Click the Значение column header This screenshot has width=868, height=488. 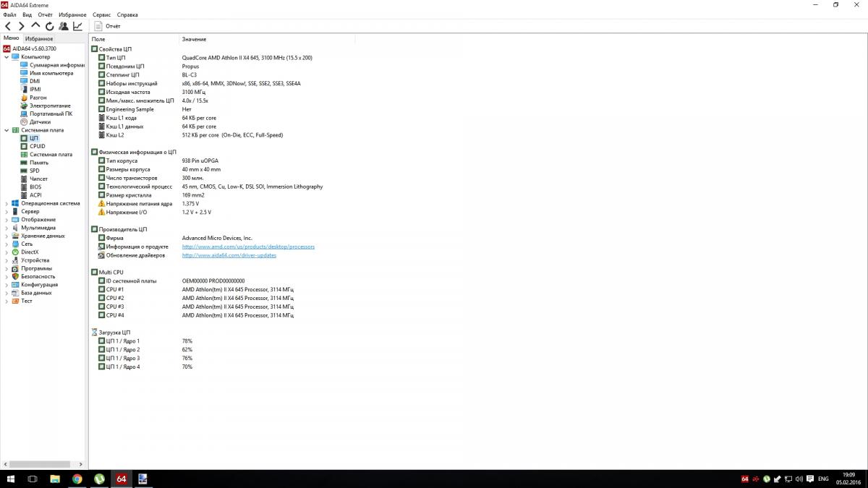click(267, 39)
